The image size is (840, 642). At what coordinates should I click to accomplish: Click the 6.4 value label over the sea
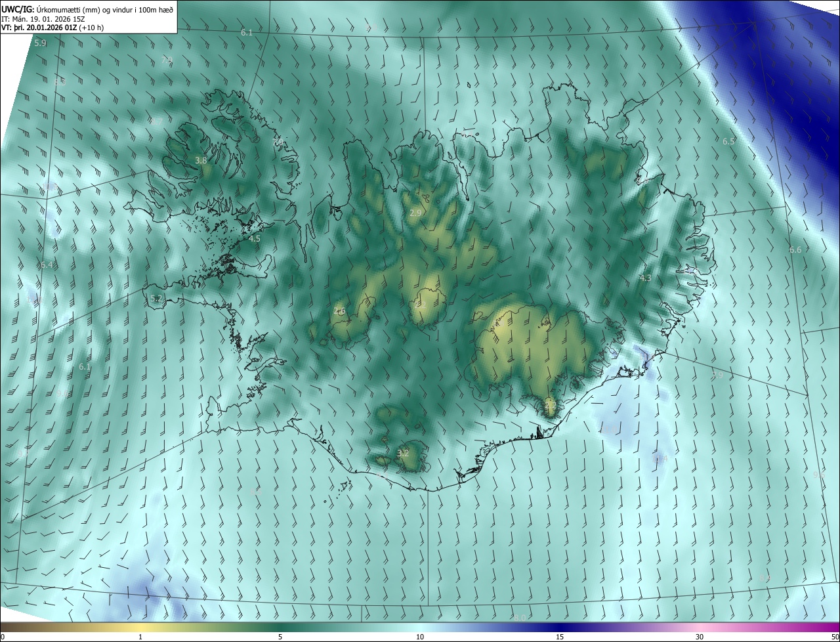pyautogui.click(x=47, y=265)
